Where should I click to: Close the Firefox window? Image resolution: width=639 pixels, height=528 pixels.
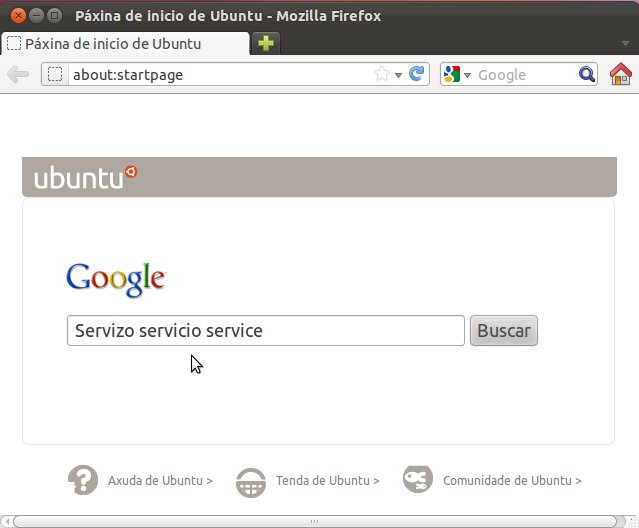pyautogui.click(x=18, y=16)
